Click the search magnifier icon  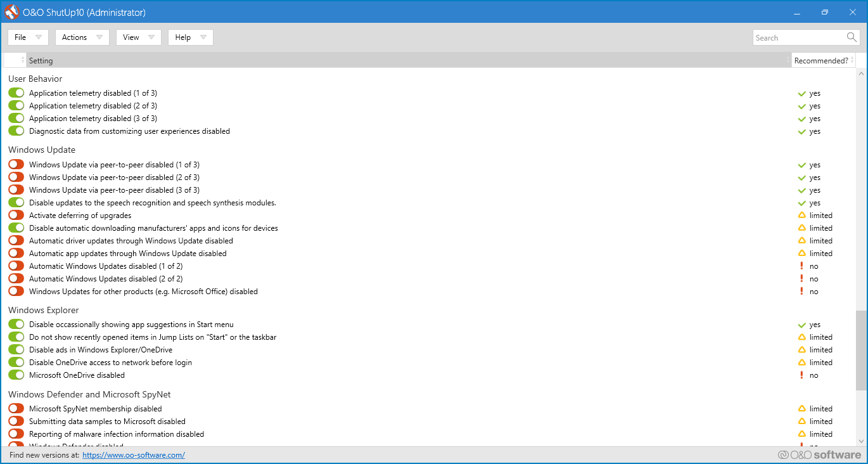pos(852,37)
